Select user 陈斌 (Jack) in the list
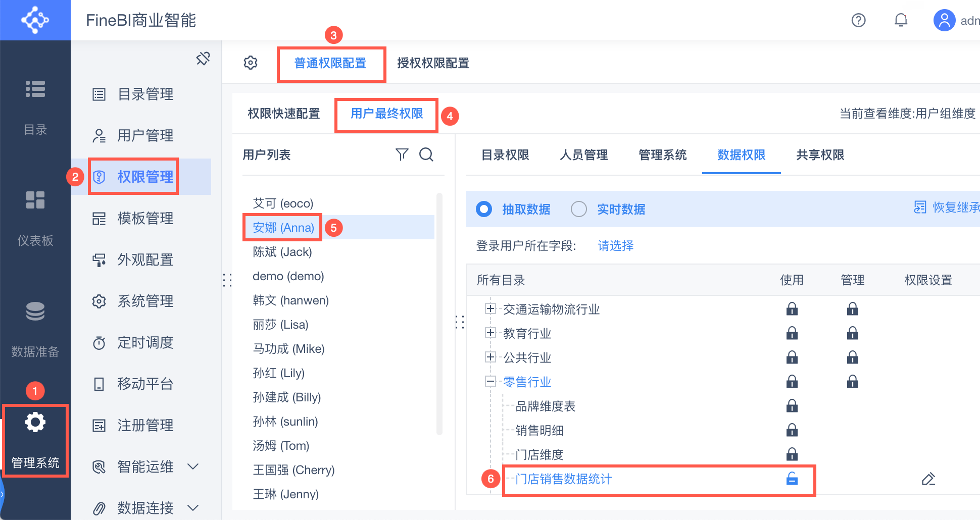 282,252
